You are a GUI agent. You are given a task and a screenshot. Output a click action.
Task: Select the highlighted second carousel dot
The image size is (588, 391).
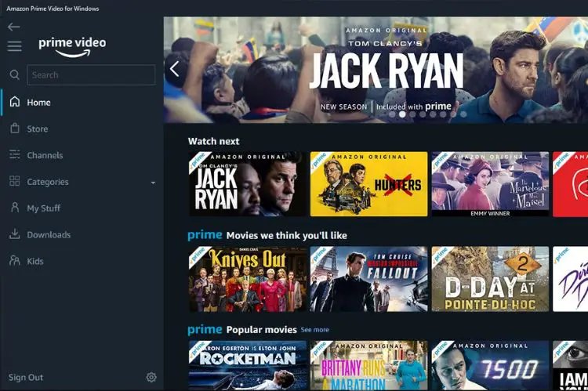402,114
